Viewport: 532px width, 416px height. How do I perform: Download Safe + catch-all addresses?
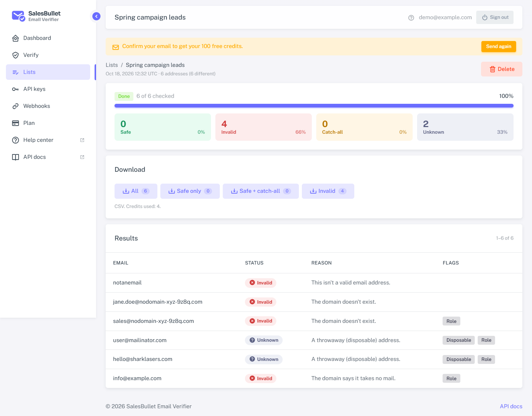click(260, 191)
